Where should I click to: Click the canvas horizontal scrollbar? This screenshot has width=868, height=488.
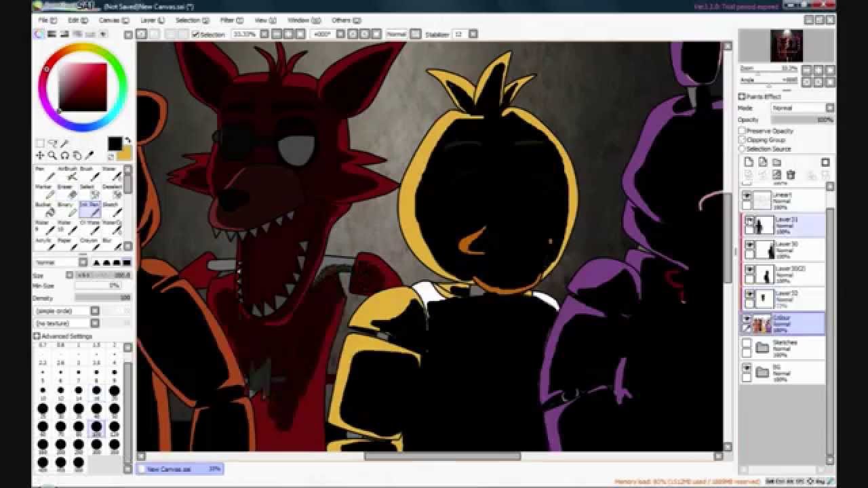(443, 456)
